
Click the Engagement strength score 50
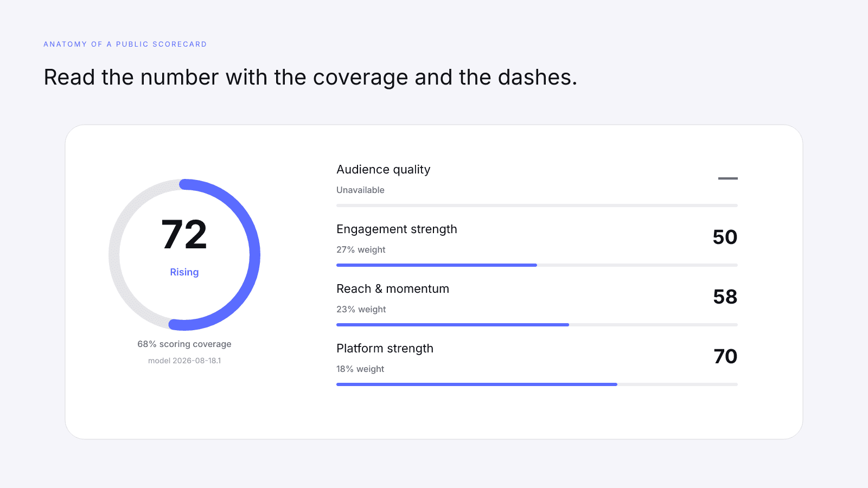click(725, 237)
